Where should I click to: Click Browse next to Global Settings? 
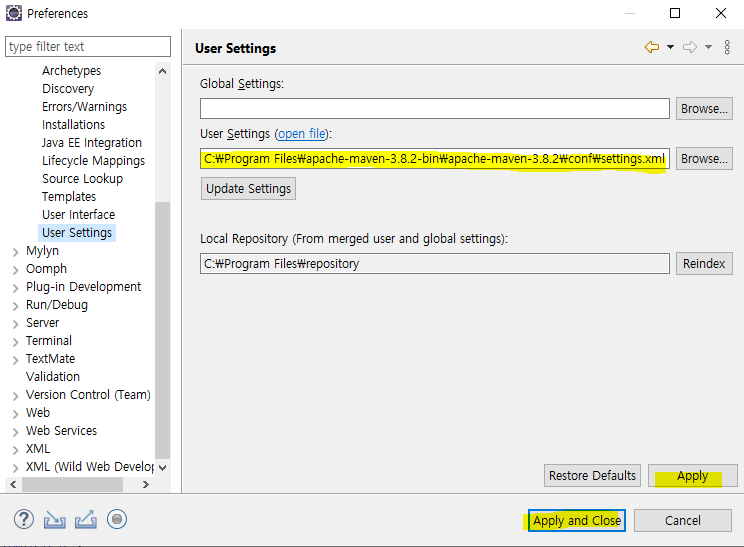pyautogui.click(x=704, y=109)
